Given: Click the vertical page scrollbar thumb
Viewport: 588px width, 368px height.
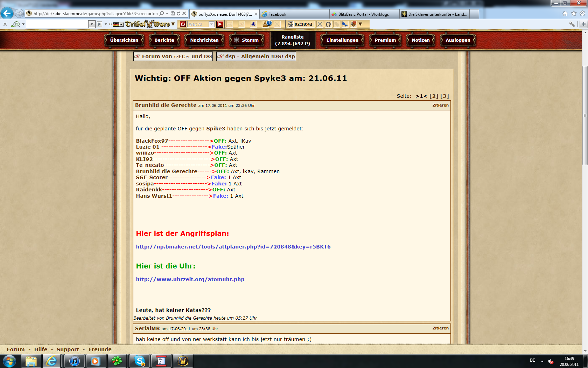Looking at the screenshot, I should click(x=584, y=115).
